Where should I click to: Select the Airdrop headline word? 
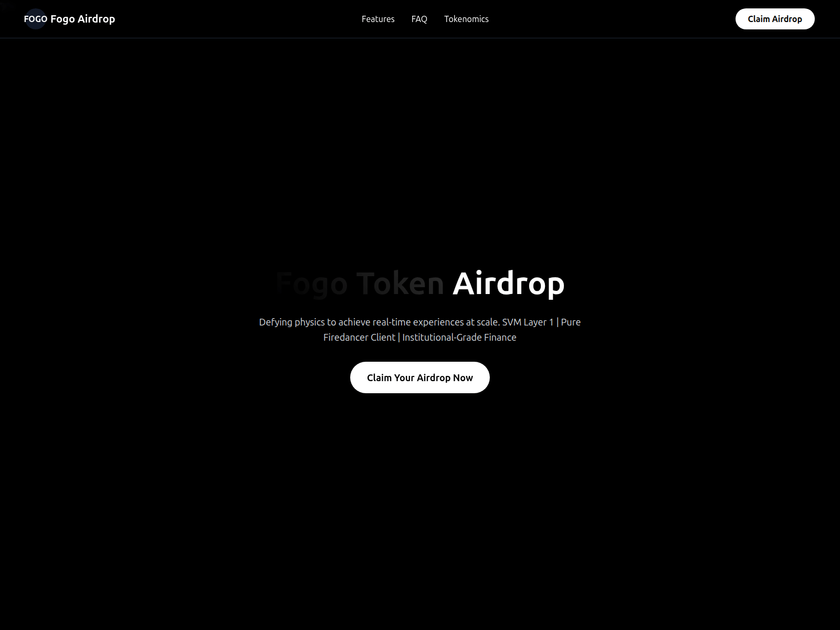pos(509,284)
